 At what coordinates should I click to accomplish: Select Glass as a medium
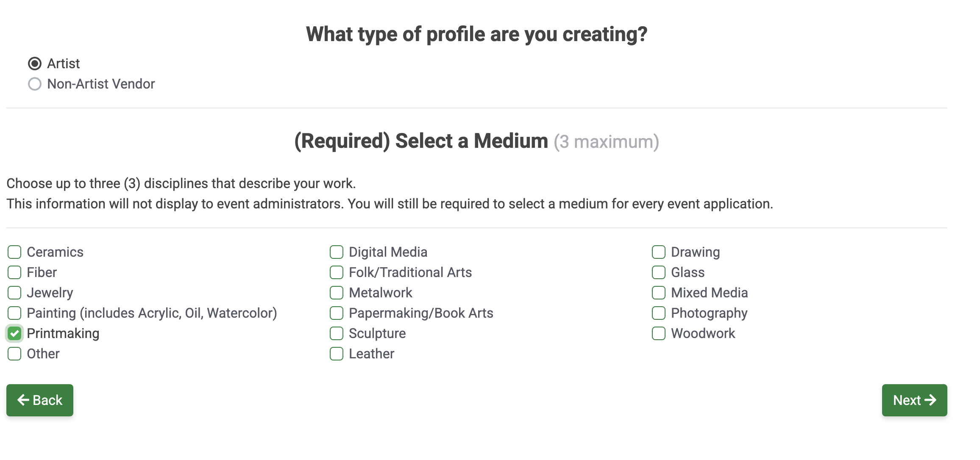(x=659, y=272)
